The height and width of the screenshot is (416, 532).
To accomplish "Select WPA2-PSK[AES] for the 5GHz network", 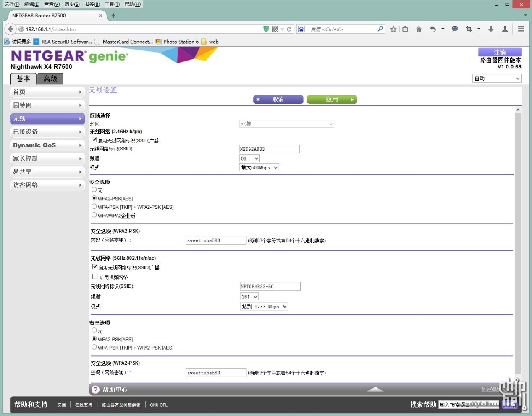I will (x=94, y=339).
